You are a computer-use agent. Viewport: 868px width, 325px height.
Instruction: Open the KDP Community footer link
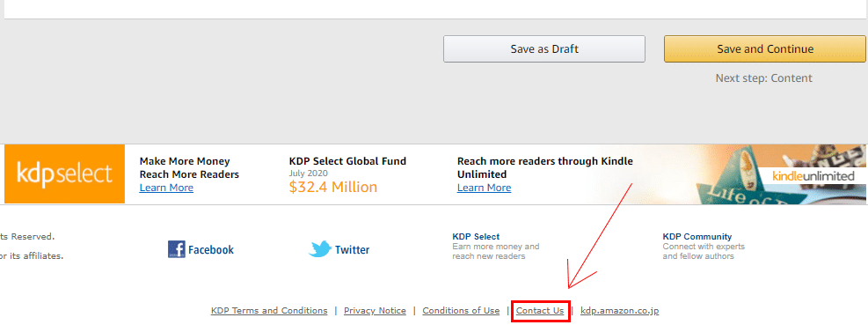[x=697, y=236]
